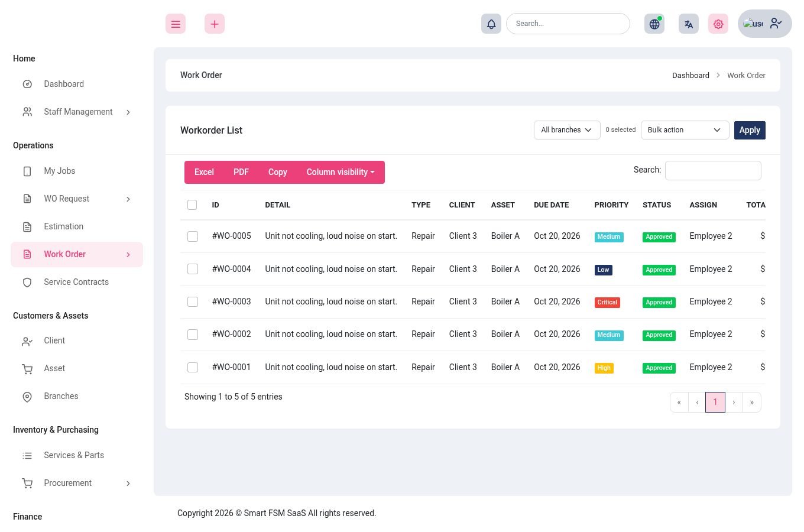Open the user profile avatar menu
The height and width of the screenshot is (532, 804).
coord(765,24)
